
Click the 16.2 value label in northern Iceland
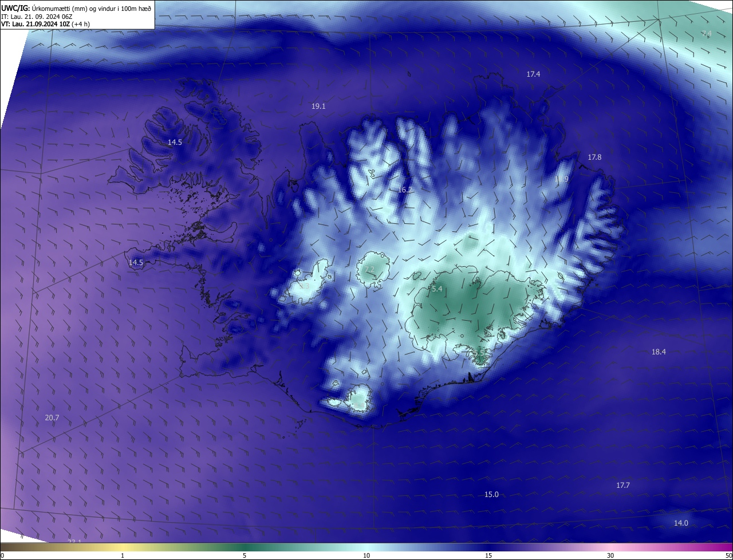pos(405,190)
